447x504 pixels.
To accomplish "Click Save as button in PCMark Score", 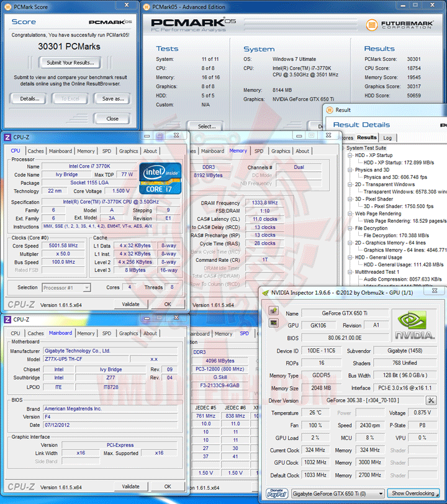I will click(x=113, y=99).
